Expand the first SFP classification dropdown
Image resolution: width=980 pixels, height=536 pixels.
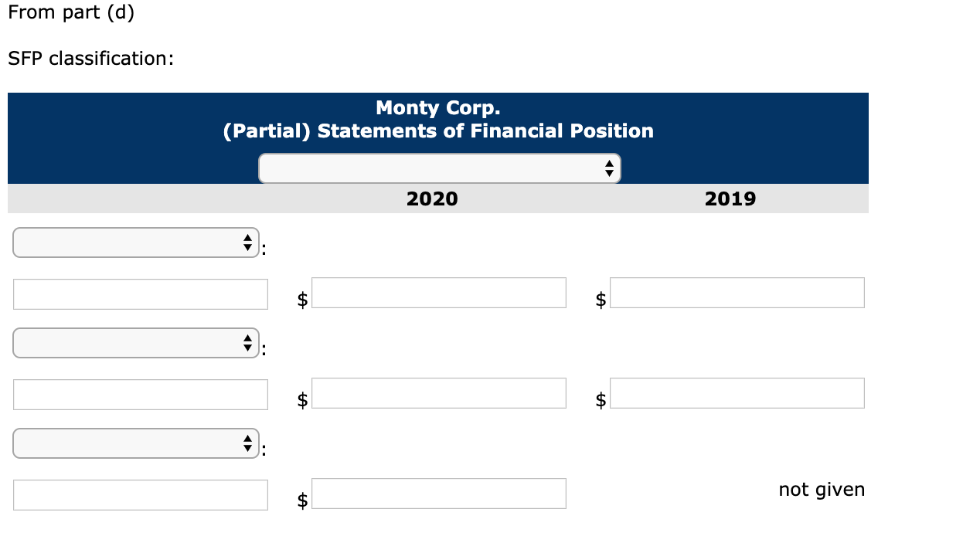131,243
